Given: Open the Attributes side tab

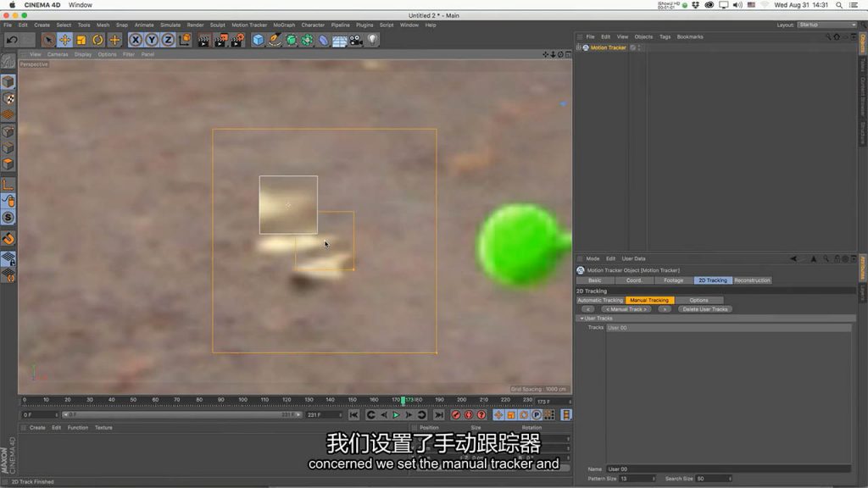Looking at the screenshot, I should (x=862, y=268).
